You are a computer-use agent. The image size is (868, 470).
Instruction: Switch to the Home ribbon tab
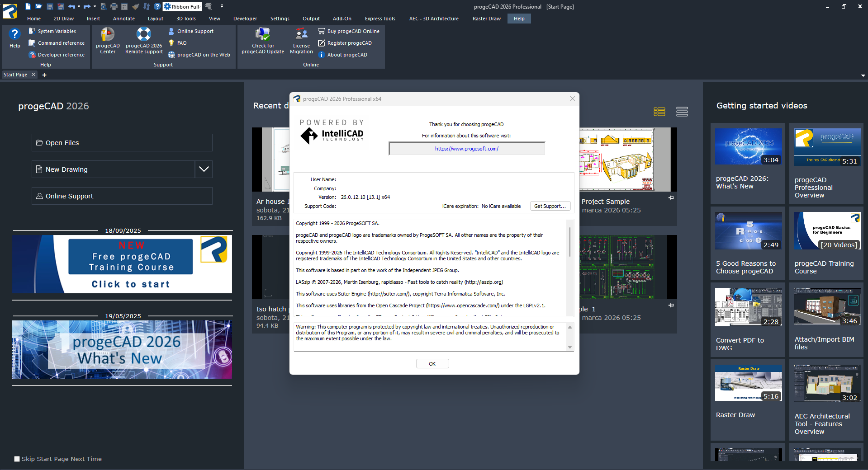coord(34,19)
